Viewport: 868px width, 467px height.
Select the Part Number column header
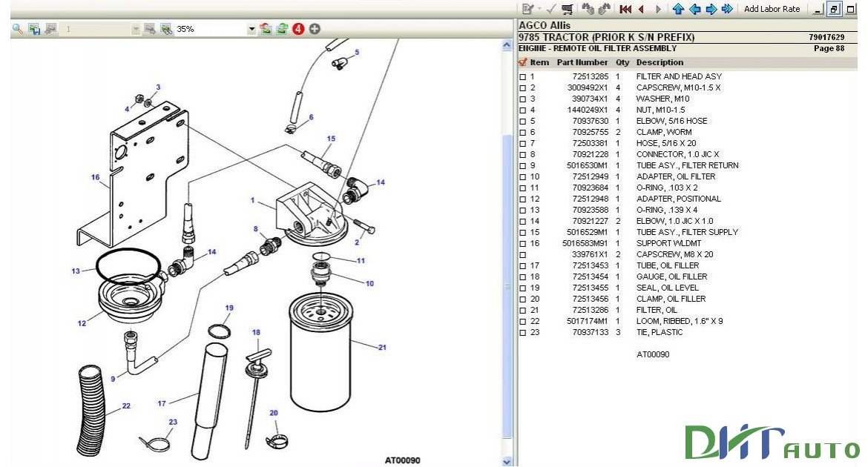pos(582,62)
